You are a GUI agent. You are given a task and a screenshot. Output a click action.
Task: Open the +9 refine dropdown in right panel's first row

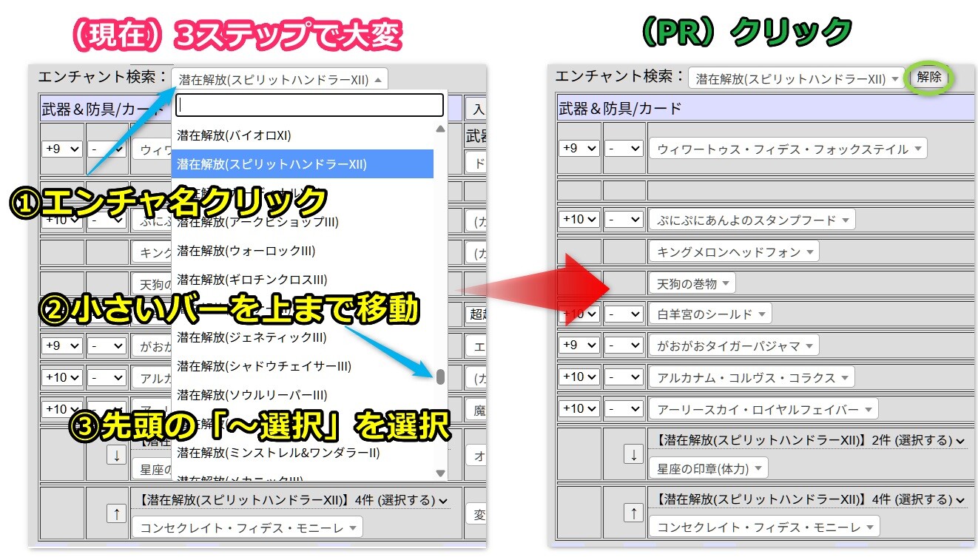tap(579, 149)
